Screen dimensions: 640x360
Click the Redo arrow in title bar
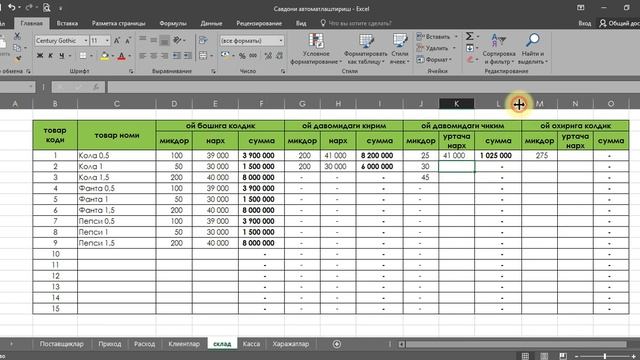coord(29,8)
